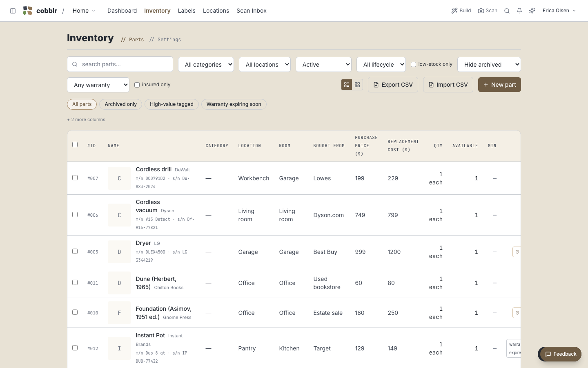Screen dimensions: 588x368
Task: Select the All parts filter chip
Action: (82, 104)
